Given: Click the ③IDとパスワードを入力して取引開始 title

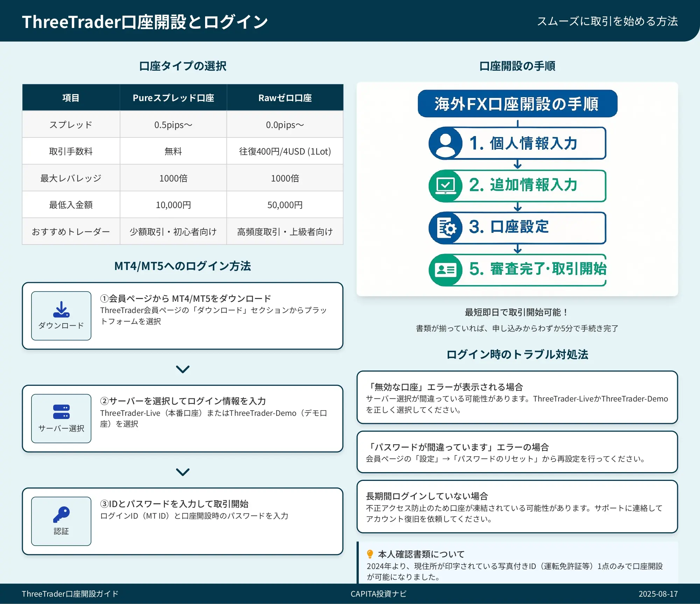Looking at the screenshot, I should (x=174, y=504).
